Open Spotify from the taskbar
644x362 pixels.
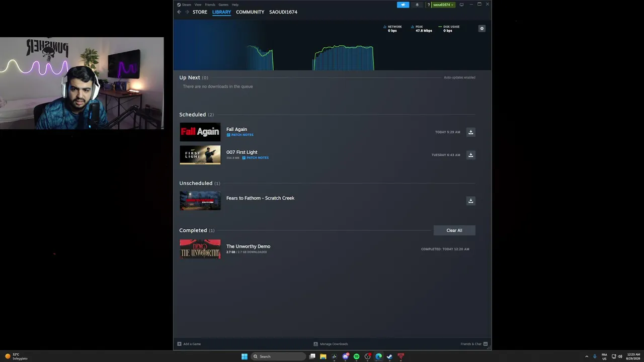point(356,356)
